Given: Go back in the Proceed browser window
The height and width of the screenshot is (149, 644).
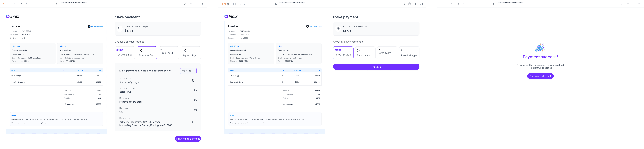Looking at the screenshot, I should (x=240, y=4).
